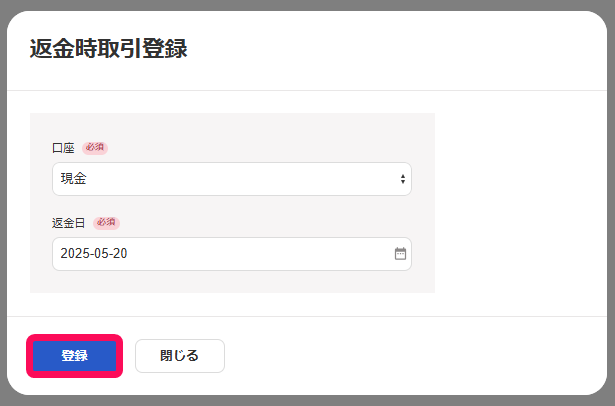
Task: Expand the 口座 dropdown showing 現金
Action: point(232,179)
